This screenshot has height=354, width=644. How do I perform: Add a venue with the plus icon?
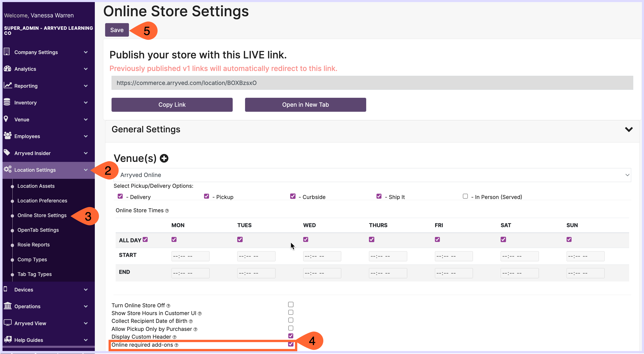[x=164, y=158]
